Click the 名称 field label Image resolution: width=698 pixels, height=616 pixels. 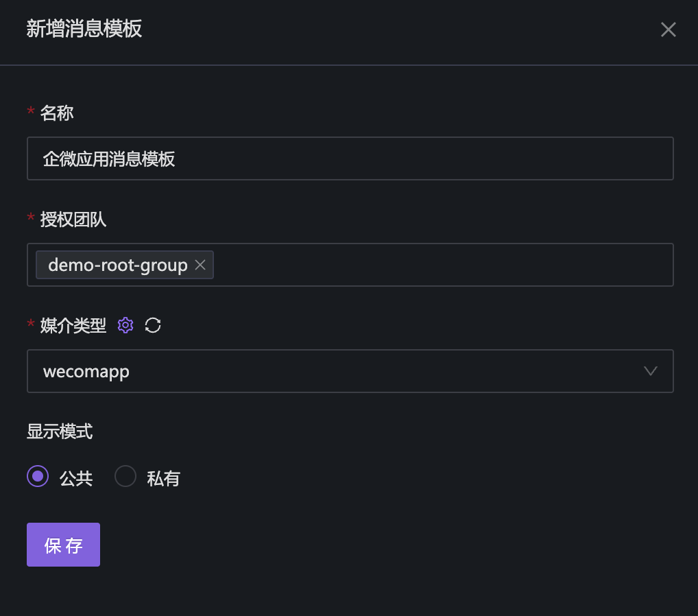pos(57,113)
